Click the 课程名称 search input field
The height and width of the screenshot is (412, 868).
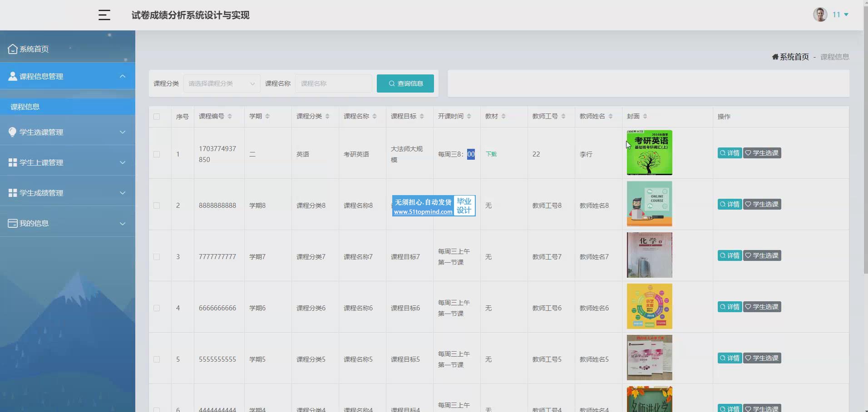334,83
